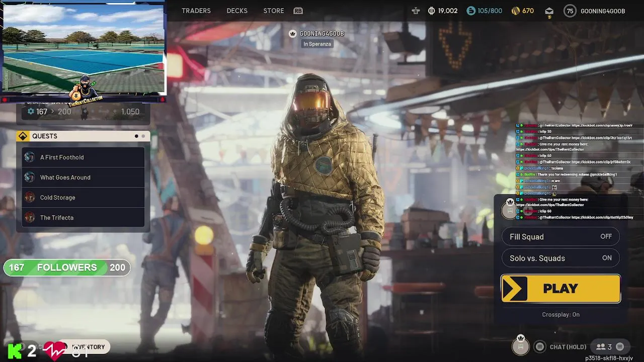Viewport: 644px width, 362px height.
Task: Select the second Quests page dot
Action: click(143, 136)
